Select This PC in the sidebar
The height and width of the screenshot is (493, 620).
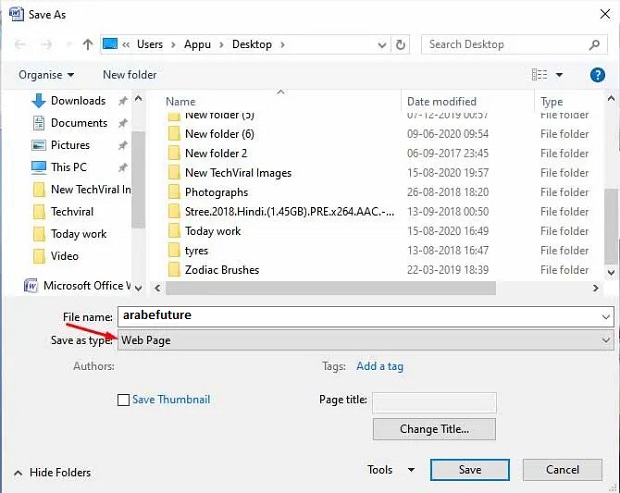tap(69, 167)
